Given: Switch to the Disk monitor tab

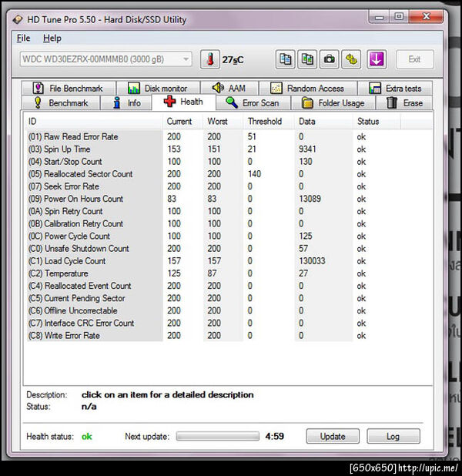Looking at the screenshot, I should pos(158,89).
